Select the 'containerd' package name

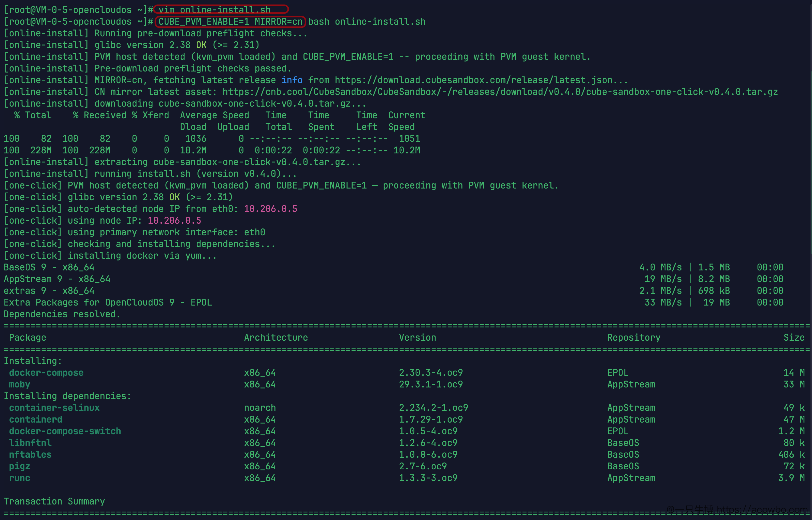tap(36, 419)
